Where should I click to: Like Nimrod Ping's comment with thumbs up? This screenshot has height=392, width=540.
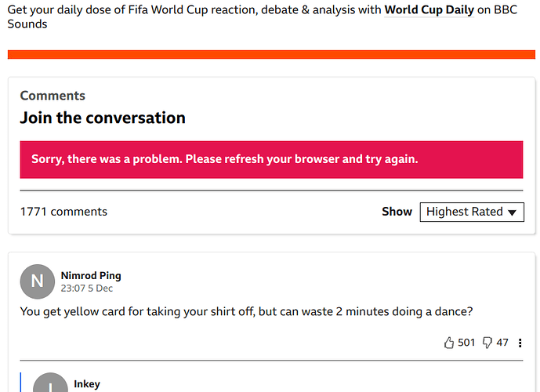click(449, 343)
